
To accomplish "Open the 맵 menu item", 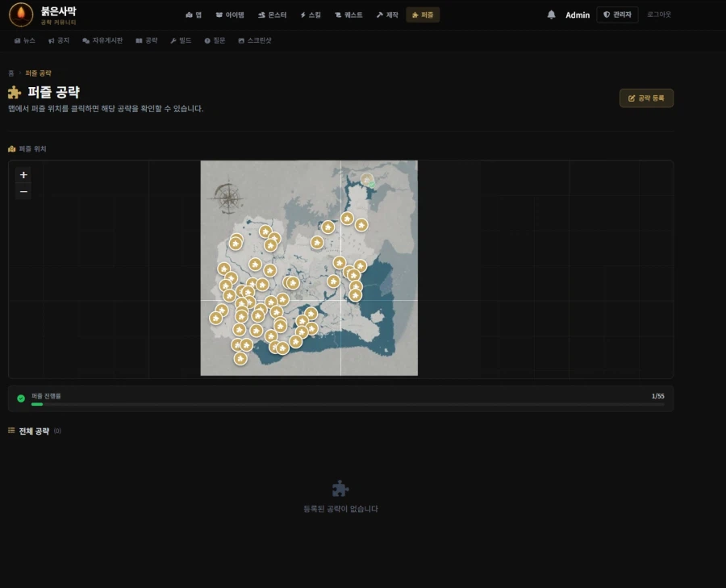I will 194,15.
